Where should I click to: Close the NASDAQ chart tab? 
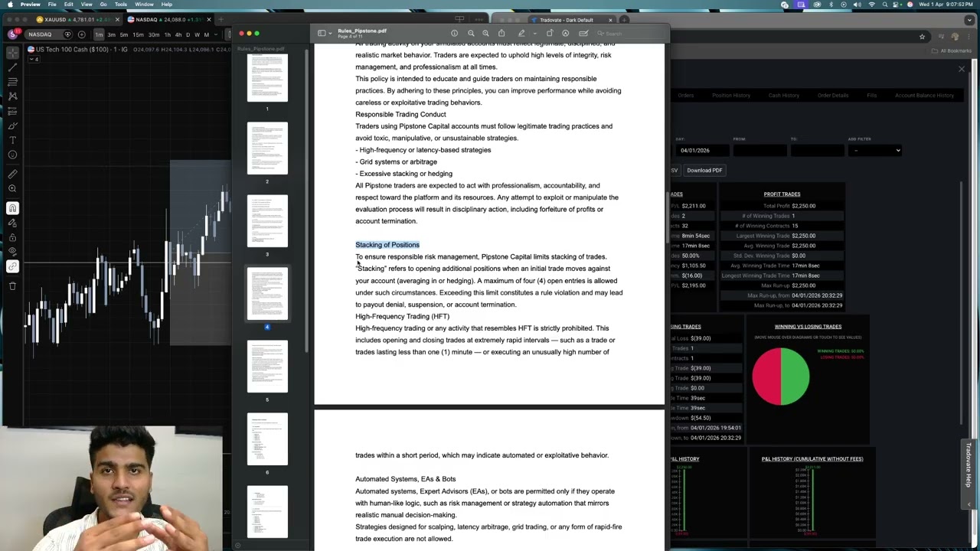[209, 19]
